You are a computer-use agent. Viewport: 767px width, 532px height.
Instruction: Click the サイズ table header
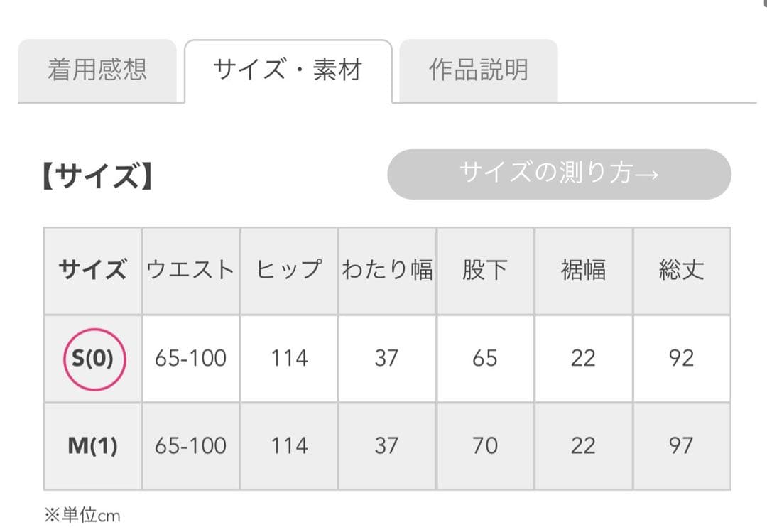click(x=92, y=270)
